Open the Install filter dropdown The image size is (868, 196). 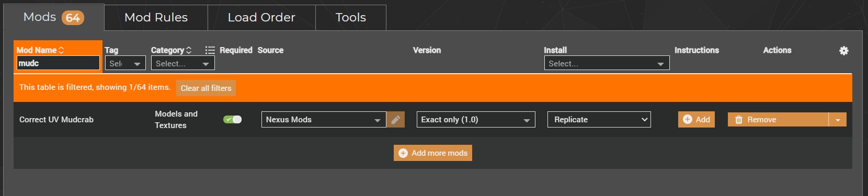[607, 63]
